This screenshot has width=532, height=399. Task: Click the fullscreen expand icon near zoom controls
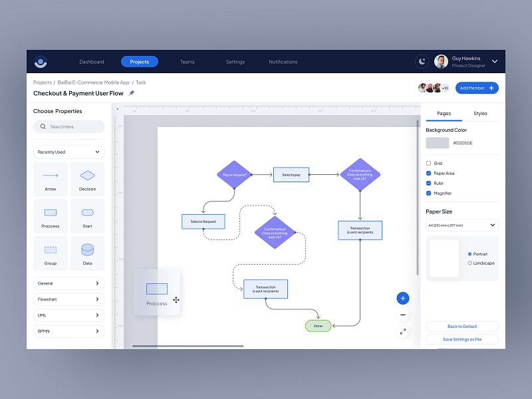tap(403, 331)
